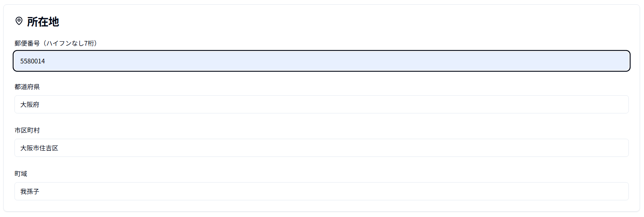The height and width of the screenshot is (217, 644).
Task: Click the map marker beside 所在地
Action: tap(19, 21)
